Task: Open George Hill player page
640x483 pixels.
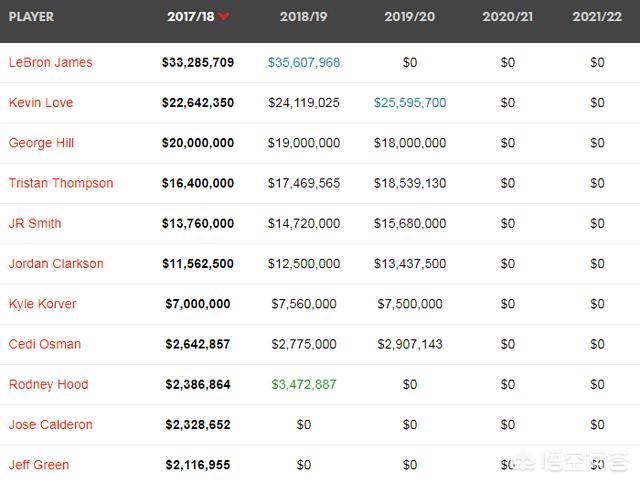Action: point(43,143)
